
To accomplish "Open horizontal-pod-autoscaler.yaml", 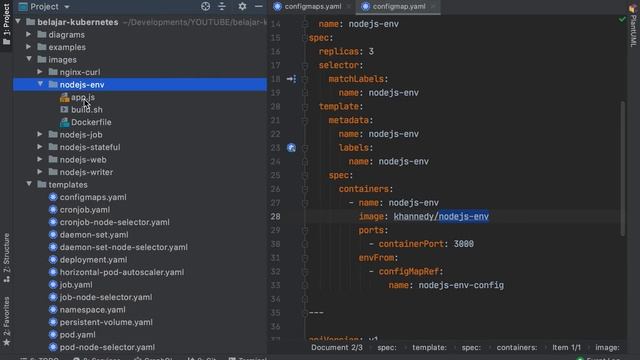I will 122,272.
